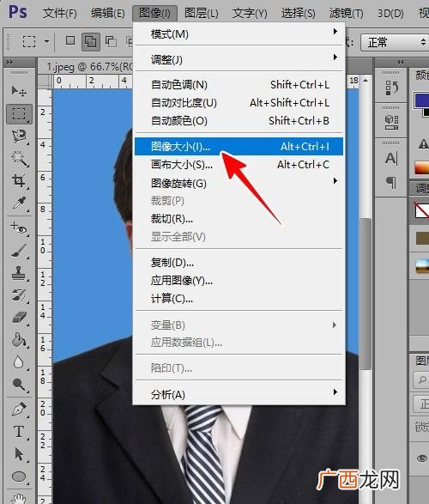This screenshot has height=504, width=429.
Task: Select the Eraser tool
Action: [x=19, y=318]
